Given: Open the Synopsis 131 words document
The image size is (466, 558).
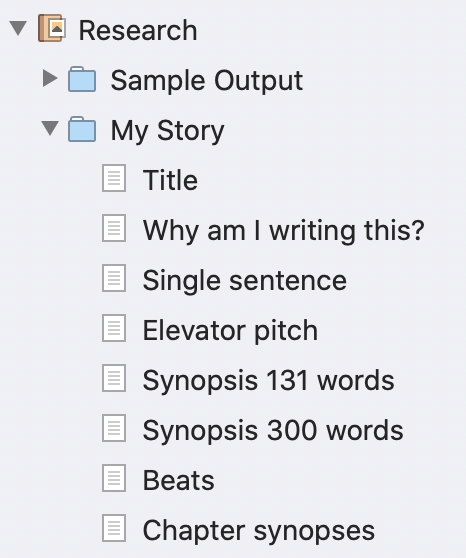Looking at the screenshot, I should coord(268,380).
